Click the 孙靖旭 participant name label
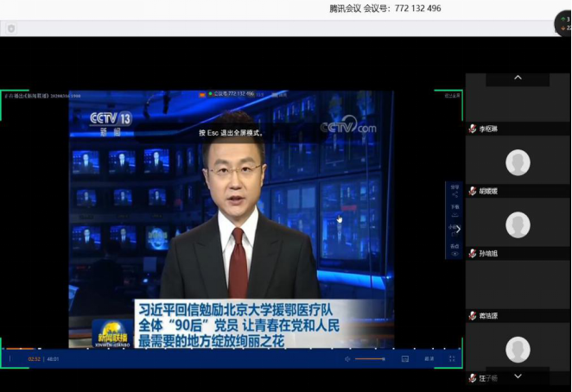This screenshot has height=392, width=572. tap(488, 254)
